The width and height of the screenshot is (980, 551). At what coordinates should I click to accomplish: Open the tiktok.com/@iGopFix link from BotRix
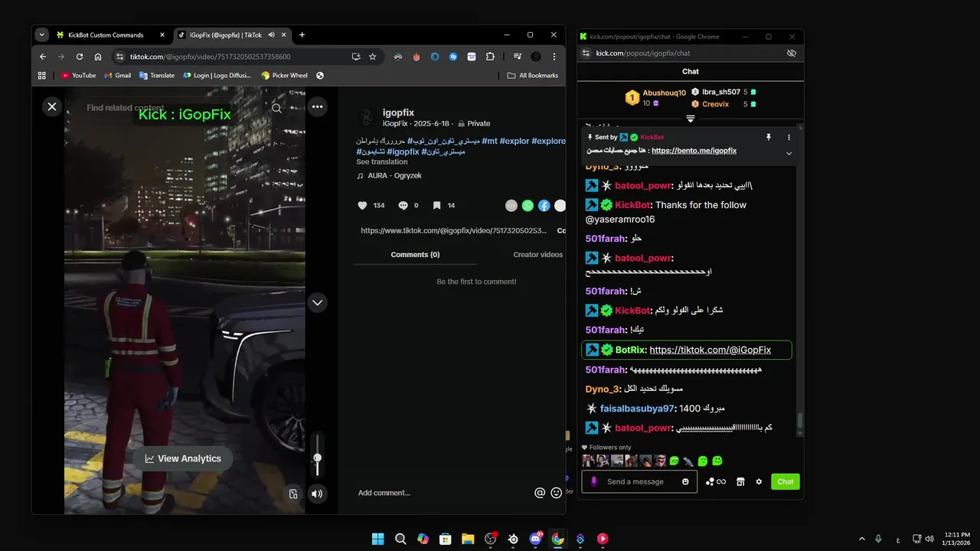[710, 350]
